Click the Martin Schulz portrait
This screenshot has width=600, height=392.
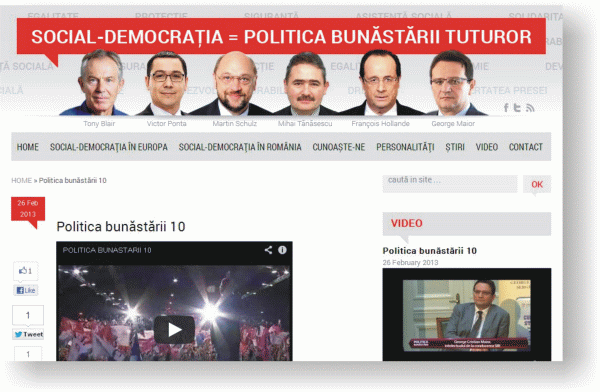click(234, 83)
